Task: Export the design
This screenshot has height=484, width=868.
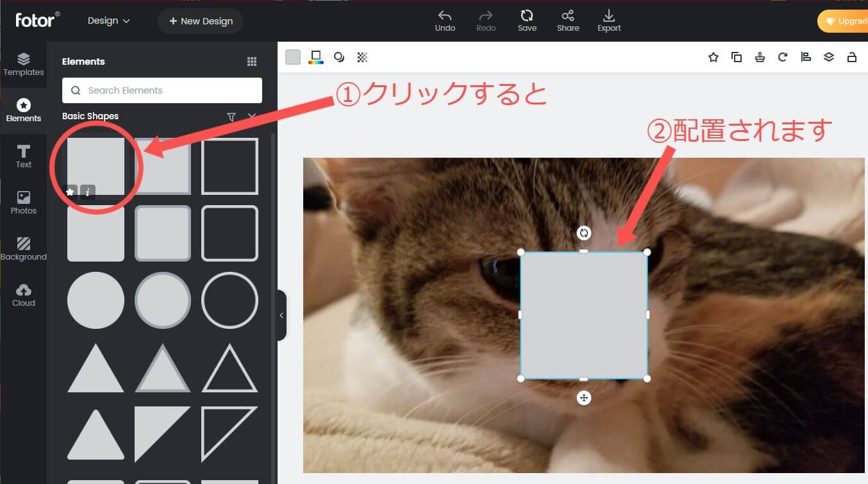Action: (x=609, y=21)
